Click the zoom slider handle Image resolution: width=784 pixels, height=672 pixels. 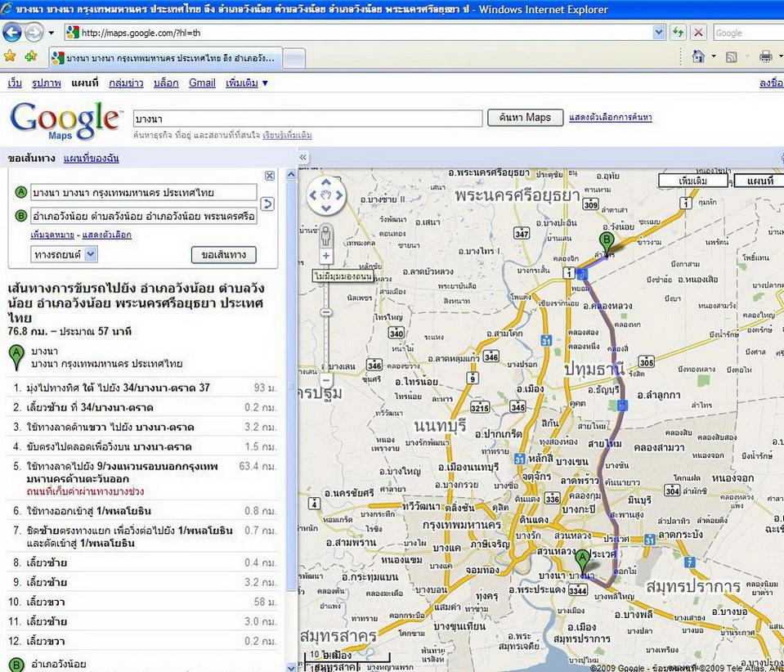[x=326, y=312]
